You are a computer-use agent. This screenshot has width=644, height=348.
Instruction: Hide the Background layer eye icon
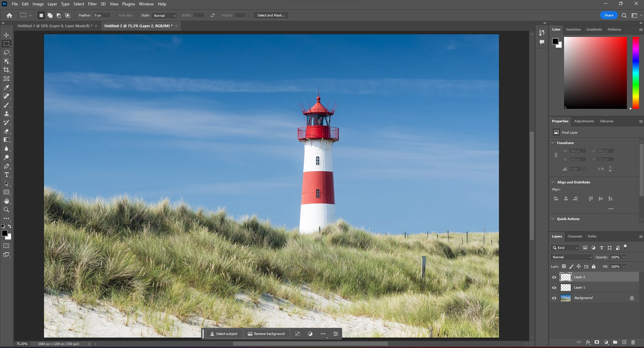coord(554,298)
